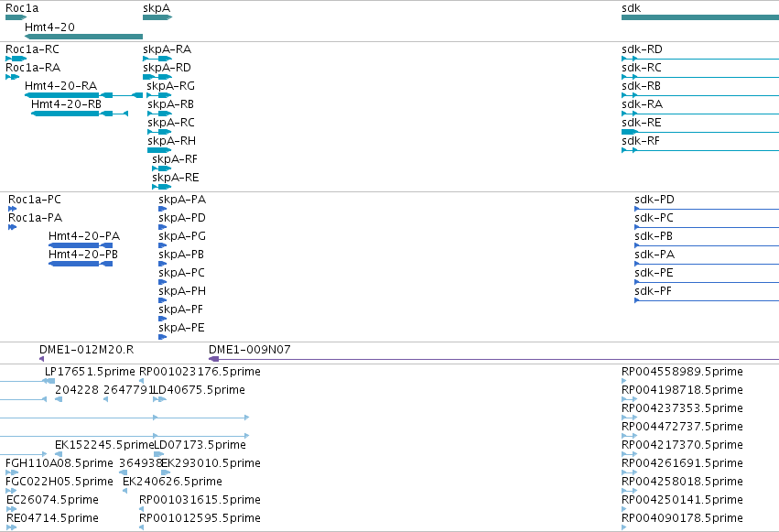Screen dimensions: 779x532
Task: Select the sdk-PD protein label
Action: click(x=655, y=200)
